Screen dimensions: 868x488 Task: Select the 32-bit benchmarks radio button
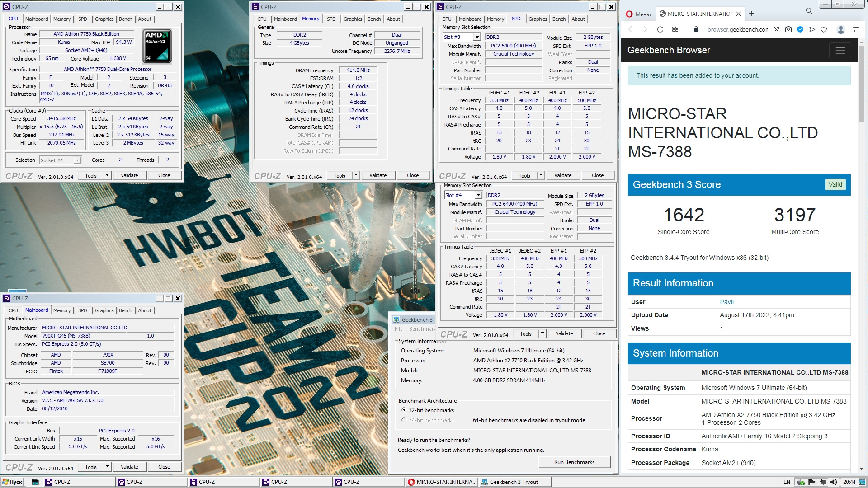click(x=404, y=410)
